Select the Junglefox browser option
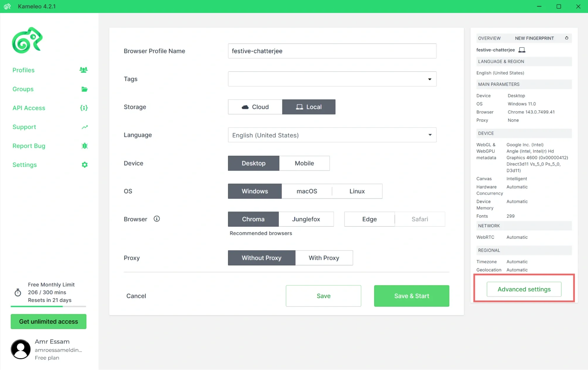Viewport: 588px width, 370px height. click(306, 219)
